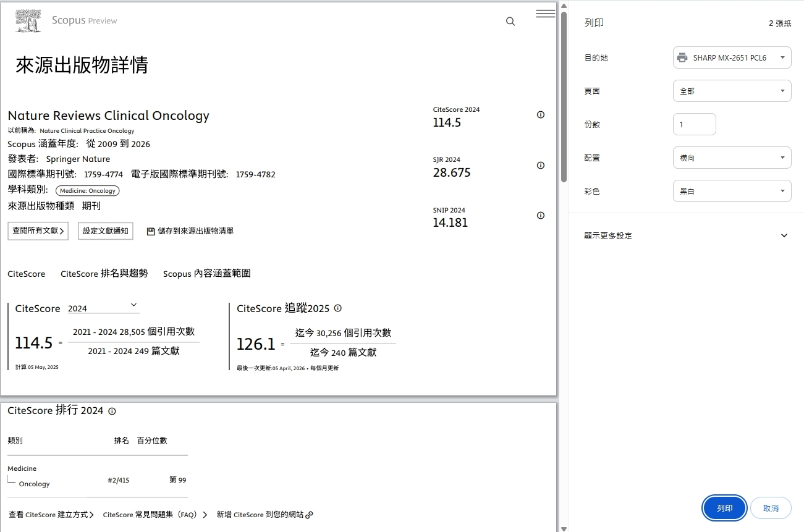Click info icon beside CiteScore 排行 2024
Screen dimensions: 804x532
tap(112, 411)
